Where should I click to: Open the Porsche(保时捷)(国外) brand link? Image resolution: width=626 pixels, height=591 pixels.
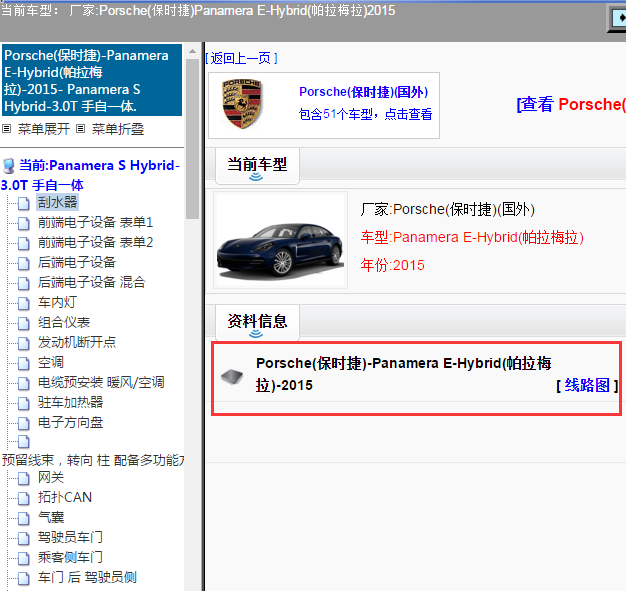[x=364, y=92]
